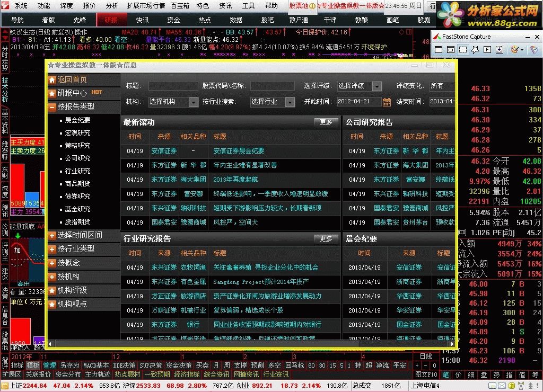Image resolution: width=543 pixels, height=392 pixels.
Task: Click the 股票代码\名称 input field
Action: [273, 86]
